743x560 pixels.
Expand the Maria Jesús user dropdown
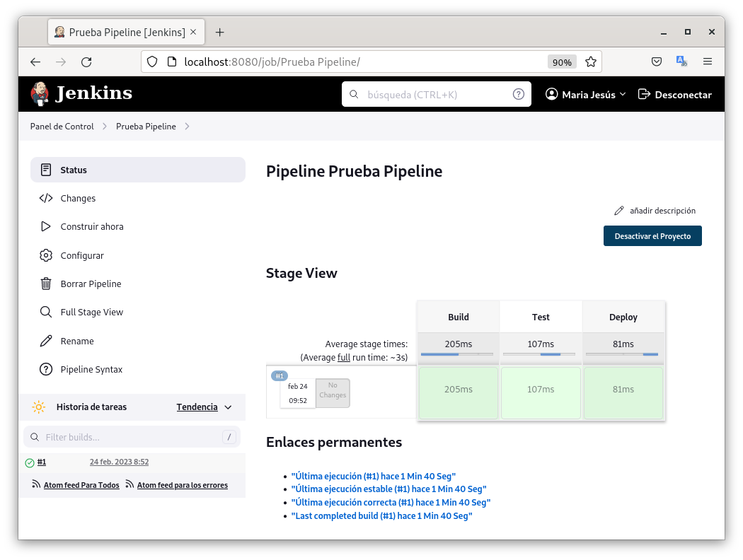pos(586,94)
